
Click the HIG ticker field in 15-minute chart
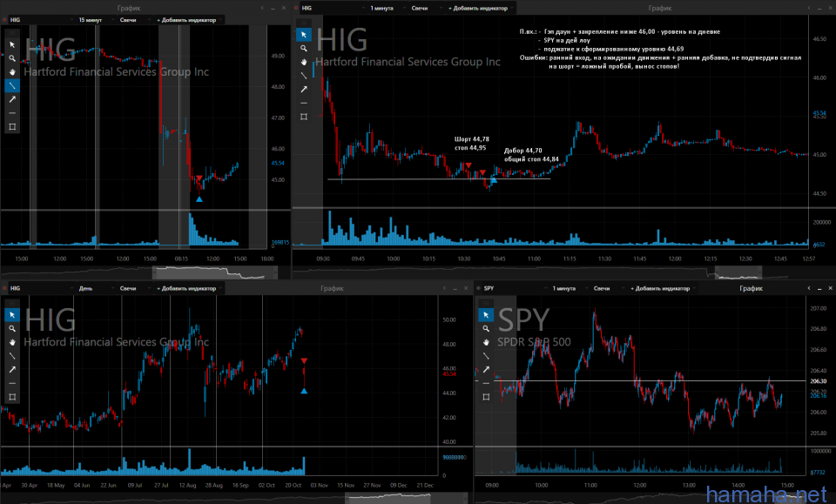(41, 20)
